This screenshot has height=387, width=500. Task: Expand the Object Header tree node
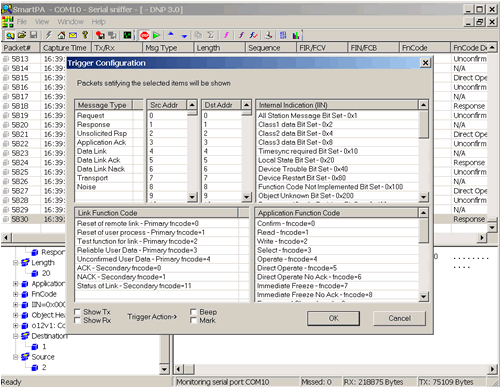point(16,315)
